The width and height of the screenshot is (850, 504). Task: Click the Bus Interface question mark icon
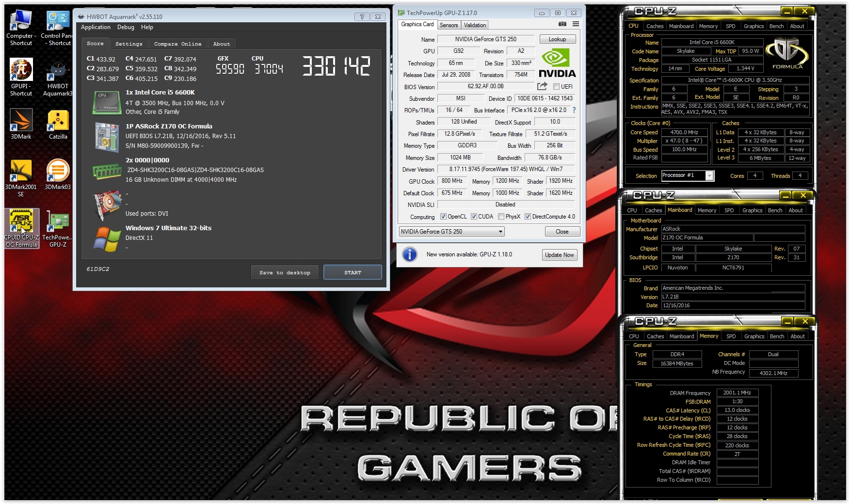tap(574, 110)
